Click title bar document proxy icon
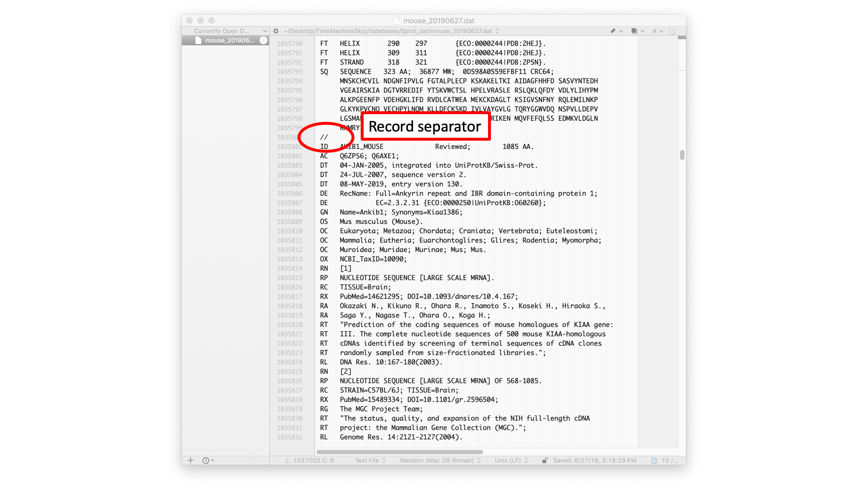868x488 pixels. tap(397, 21)
